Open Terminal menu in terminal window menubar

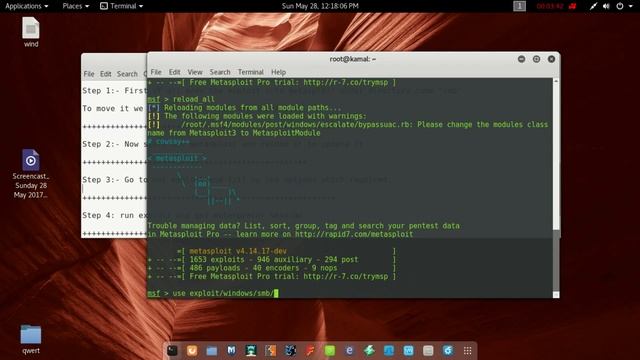[x=251, y=72]
